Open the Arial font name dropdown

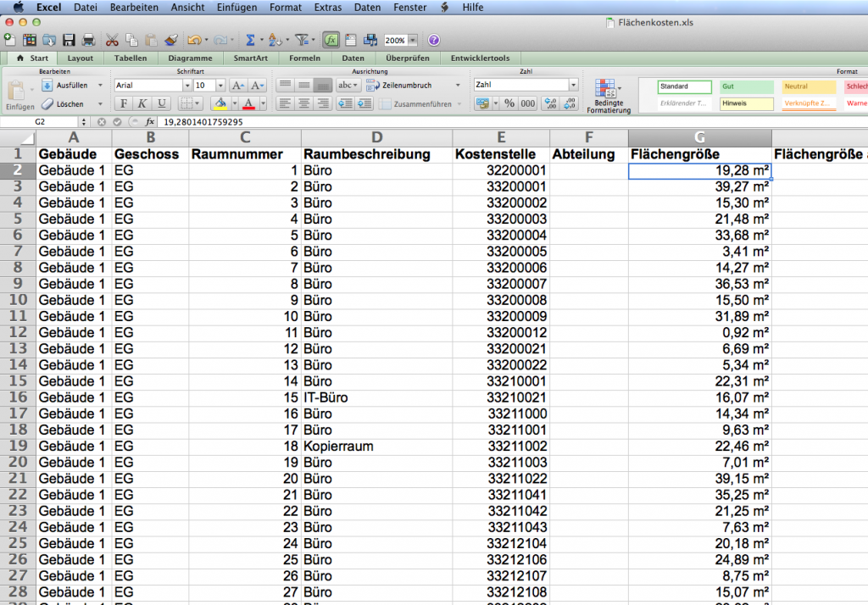[186, 86]
